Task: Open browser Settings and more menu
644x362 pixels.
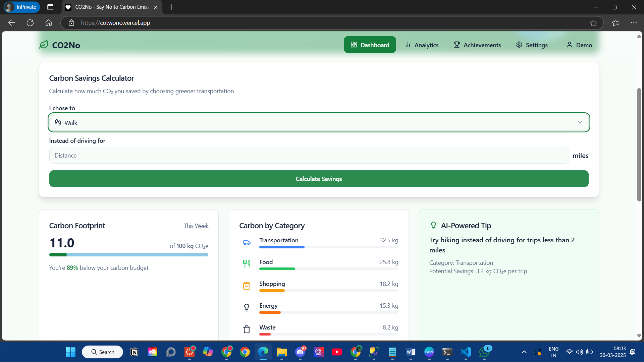Action: click(634, 23)
